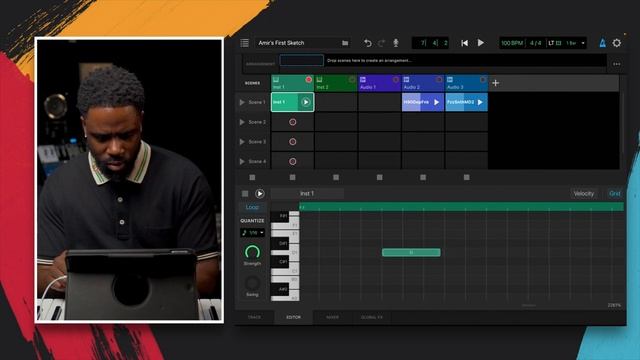Screen dimensions: 640x360
Task: Add a new track with plus
Action: (496, 83)
